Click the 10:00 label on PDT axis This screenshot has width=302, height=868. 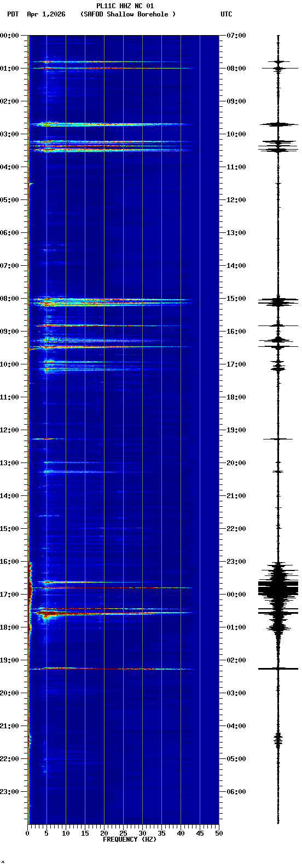pyautogui.click(x=9, y=364)
